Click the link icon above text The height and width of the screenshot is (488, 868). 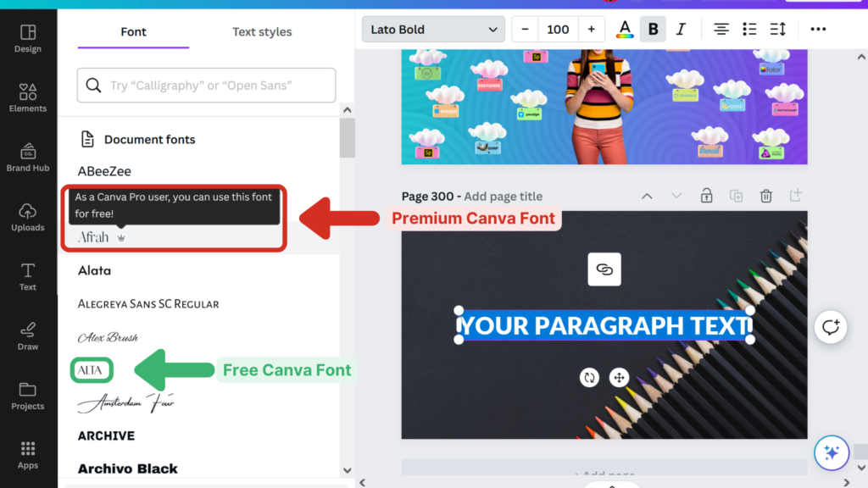click(x=604, y=269)
